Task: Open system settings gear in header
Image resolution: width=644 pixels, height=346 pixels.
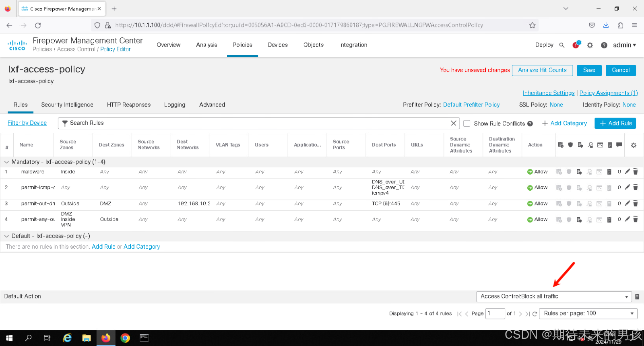Action: pos(590,45)
